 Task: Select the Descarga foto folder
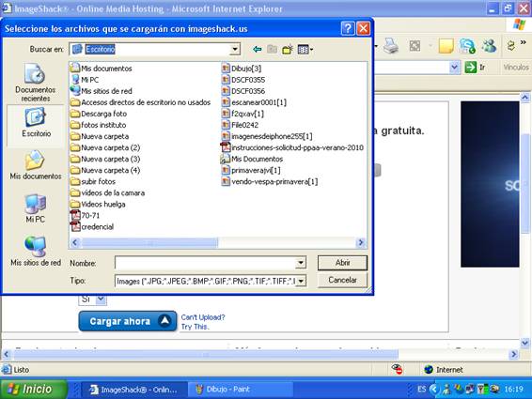coord(99,114)
